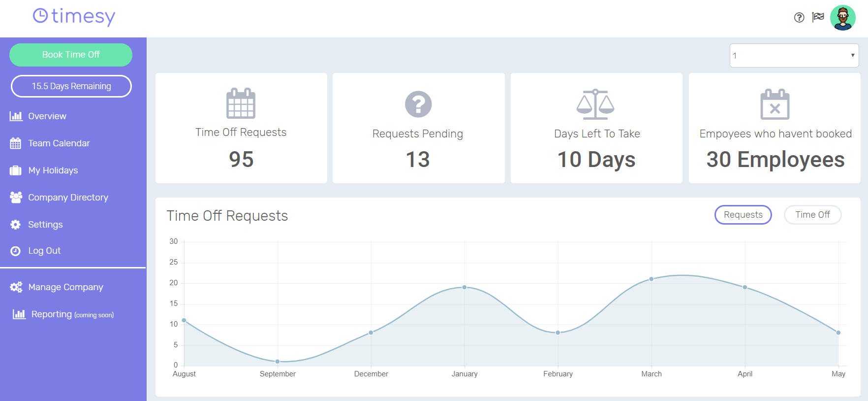This screenshot has width=868, height=401.
Task: Click the calendar-with-X employees icon
Action: [775, 104]
